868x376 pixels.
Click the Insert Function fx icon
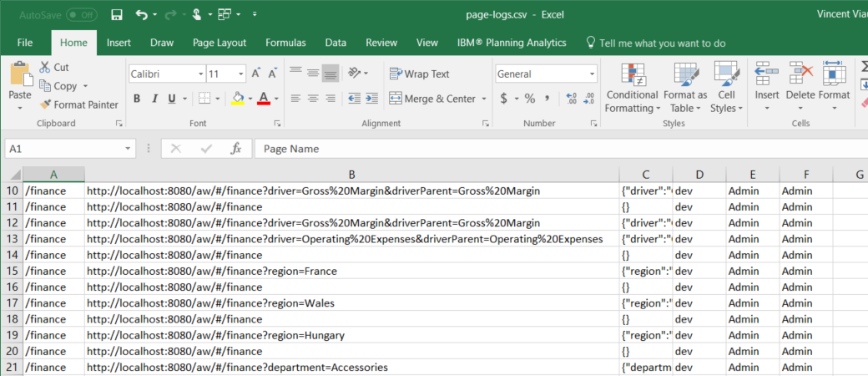click(236, 149)
